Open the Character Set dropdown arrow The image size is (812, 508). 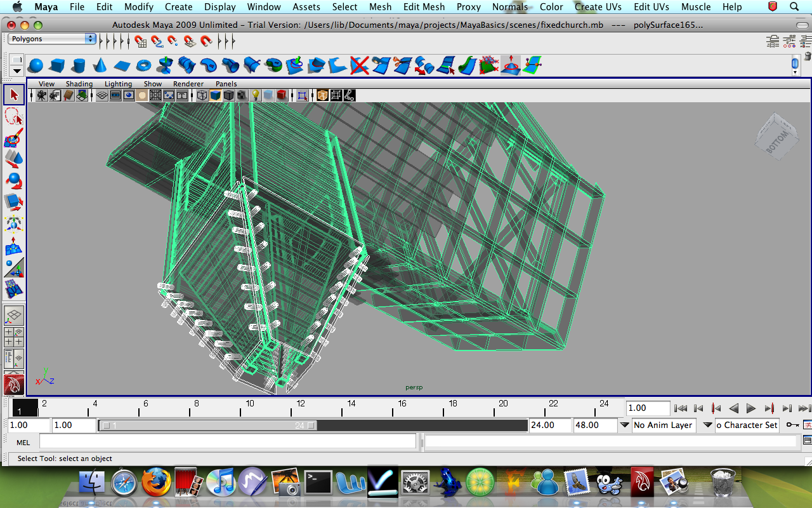click(708, 425)
